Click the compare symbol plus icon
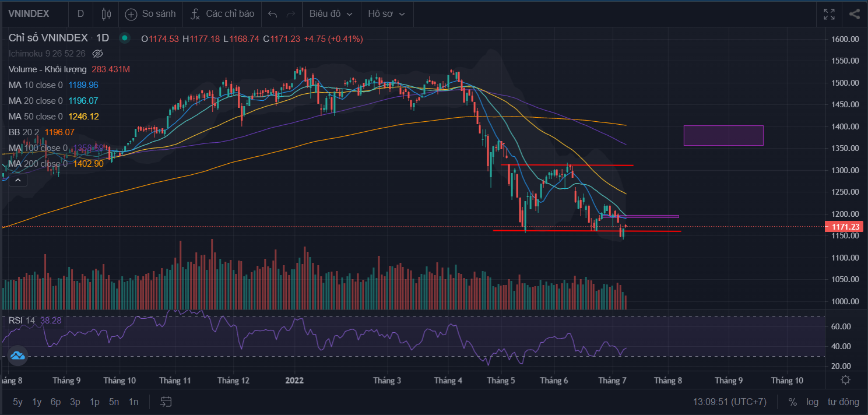 (x=131, y=13)
